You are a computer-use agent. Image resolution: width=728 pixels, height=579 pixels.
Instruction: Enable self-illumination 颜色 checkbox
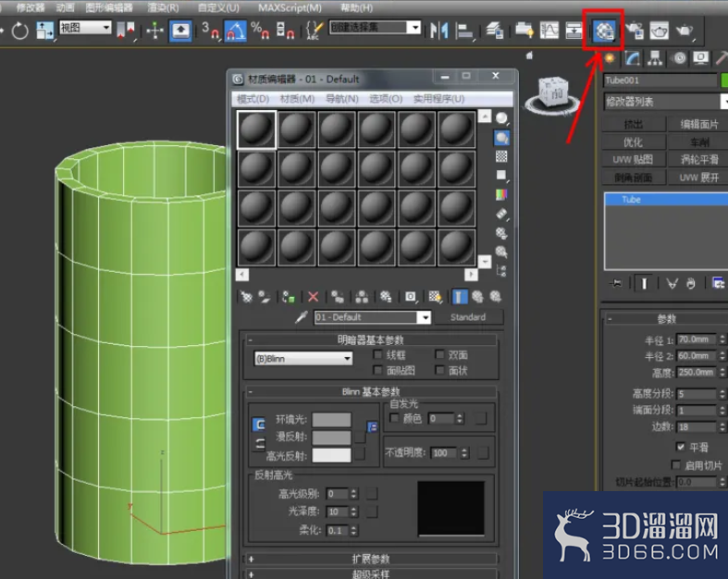394,418
